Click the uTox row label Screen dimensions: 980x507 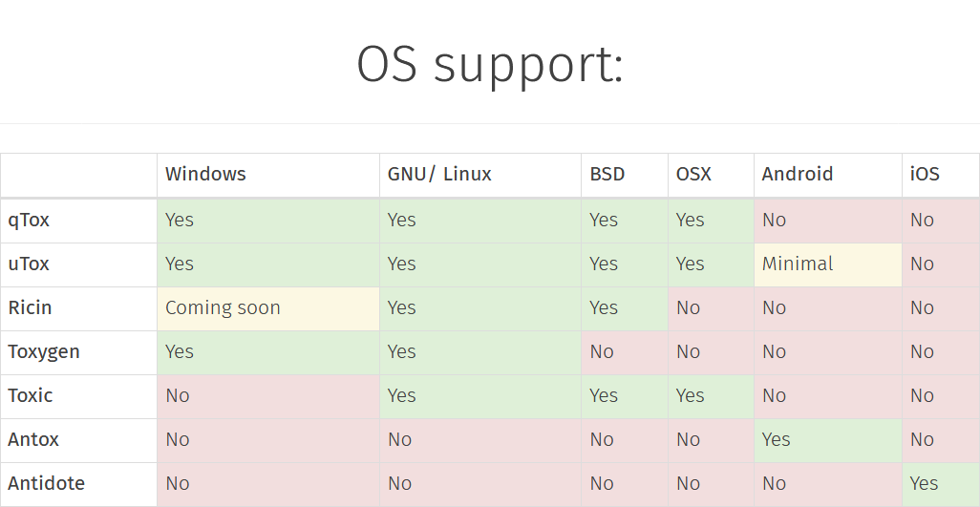(29, 264)
